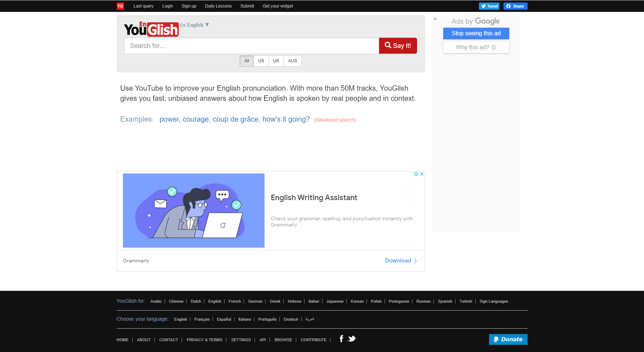Open the Sign up menu item

(189, 6)
